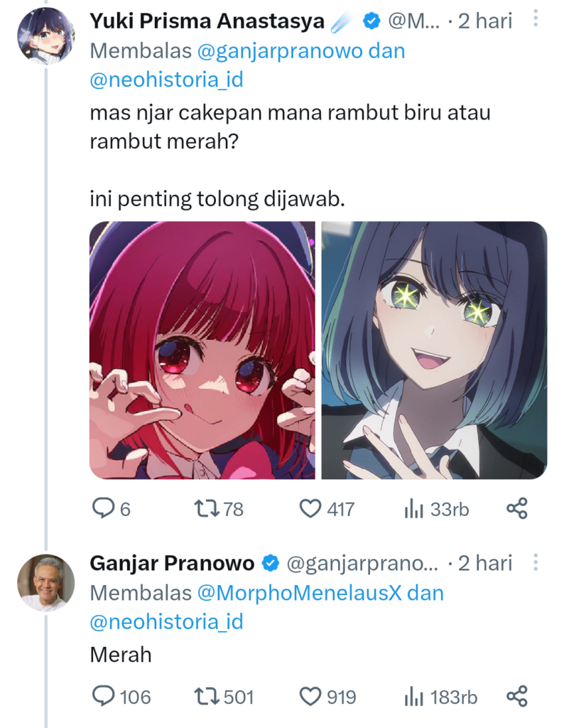Open Yuki Prisma Anastasya's profile picture

click(x=45, y=36)
